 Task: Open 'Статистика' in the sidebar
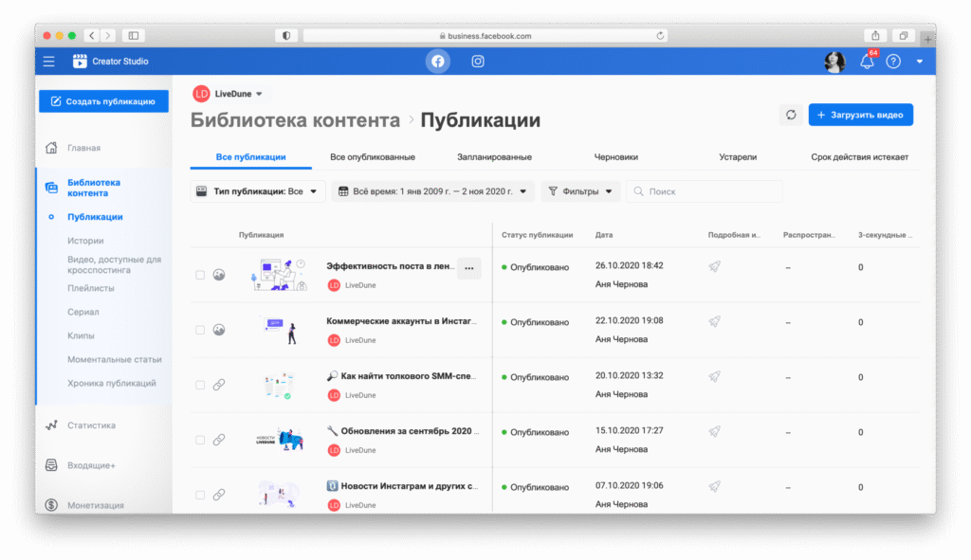point(91,425)
